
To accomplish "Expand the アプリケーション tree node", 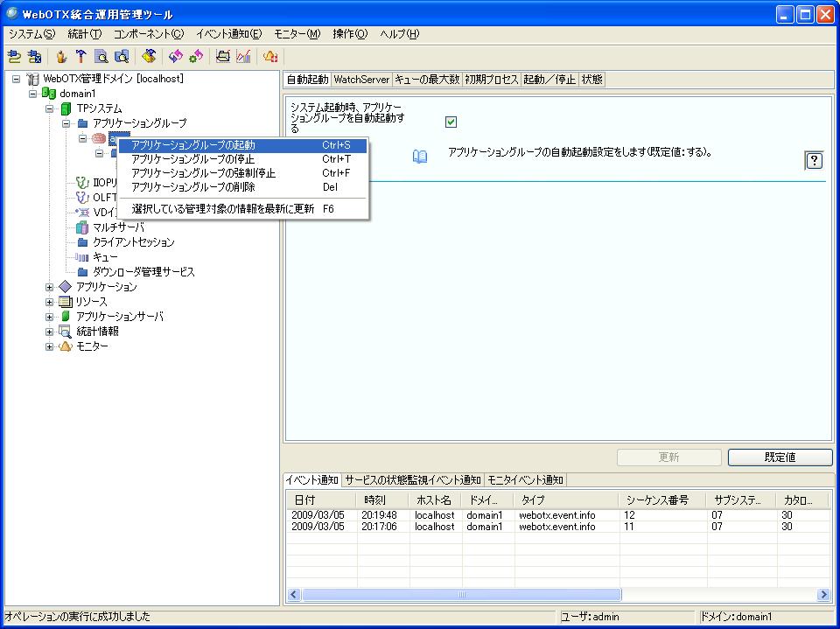I will tap(50, 287).
